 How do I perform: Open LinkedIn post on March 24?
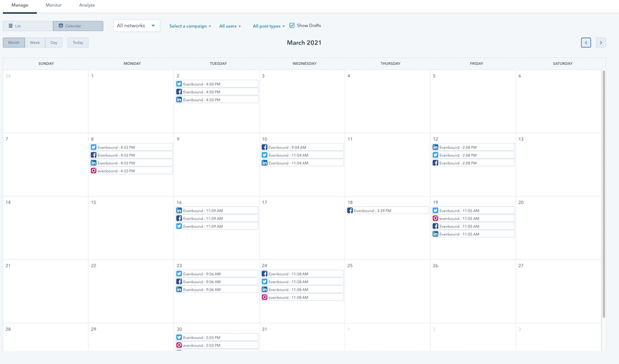tap(302, 289)
